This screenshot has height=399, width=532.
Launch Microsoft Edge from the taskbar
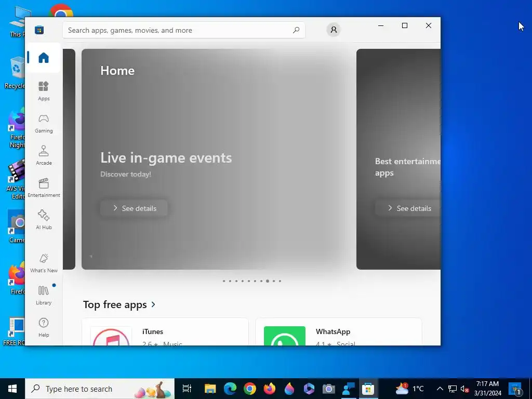[x=230, y=389]
